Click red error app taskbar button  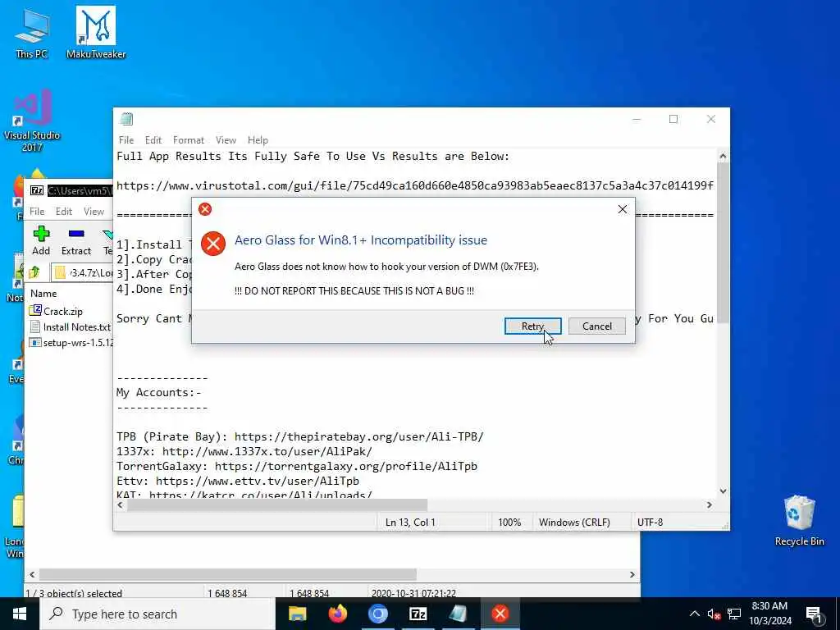pyautogui.click(x=500, y=614)
